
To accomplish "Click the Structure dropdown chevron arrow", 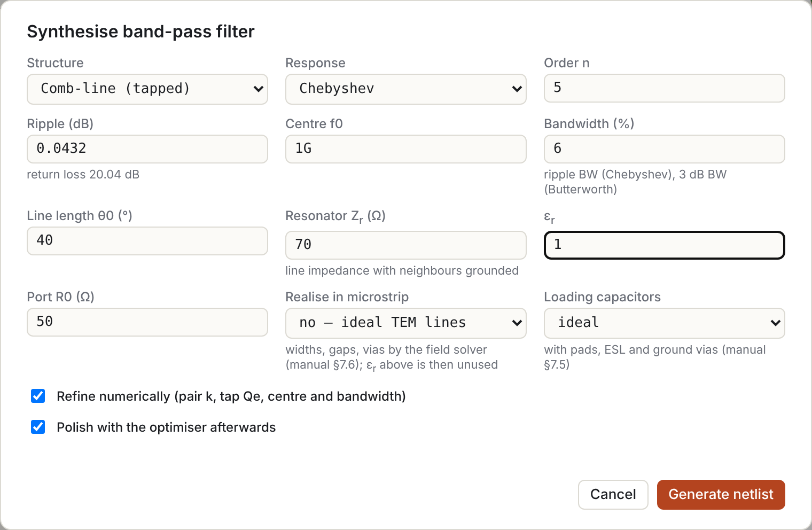I will point(259,89).
